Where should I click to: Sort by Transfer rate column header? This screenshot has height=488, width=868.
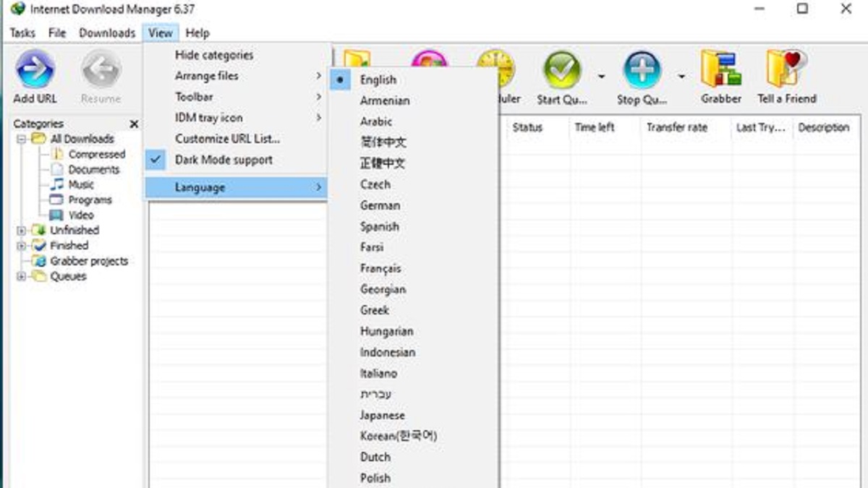coord(677,127)
